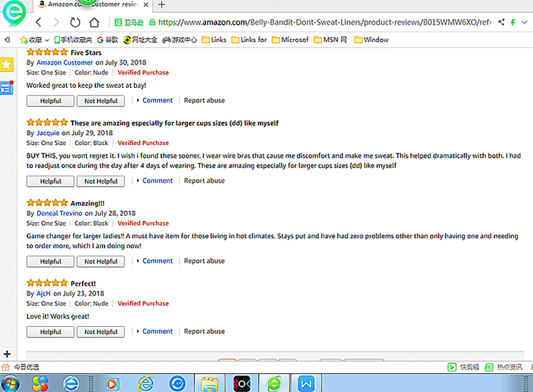The height and width of the screenshot is (392, 533).
Task: Open the sidebar news feed icon
Action: point(6,88)
